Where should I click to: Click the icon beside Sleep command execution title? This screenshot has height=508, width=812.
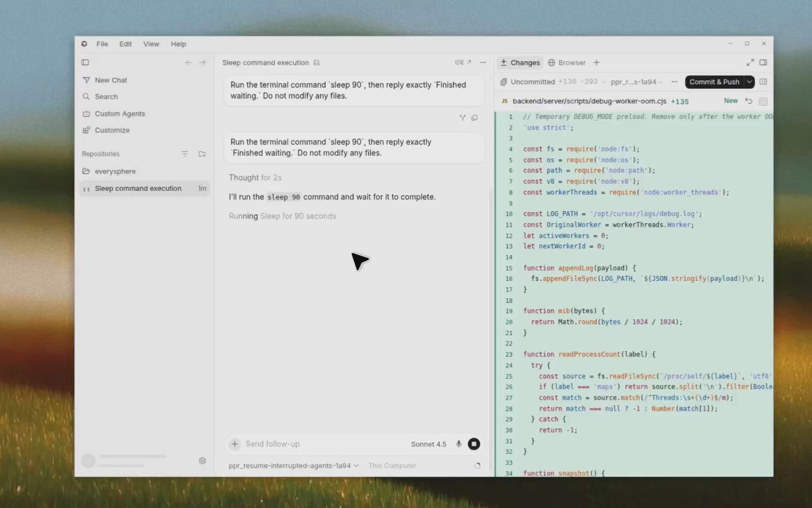click(x=316, y=63)
